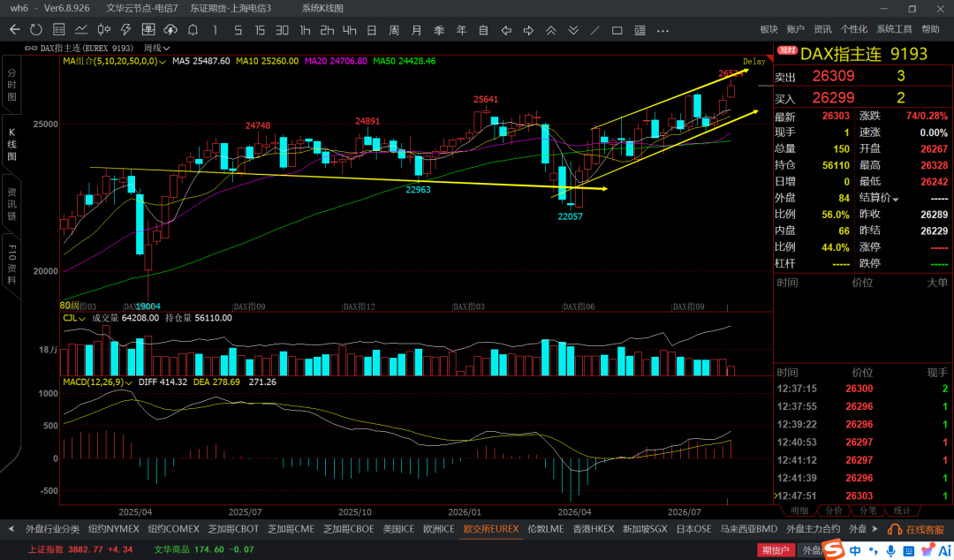Open the 系统工具 menu

click(x=894, y=29)
